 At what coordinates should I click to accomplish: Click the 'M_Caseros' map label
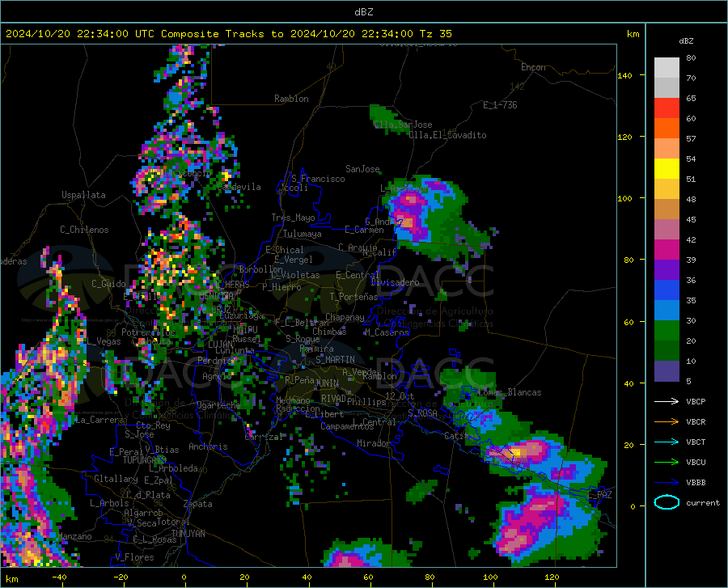pyautogui.click(x=387, y=332)
